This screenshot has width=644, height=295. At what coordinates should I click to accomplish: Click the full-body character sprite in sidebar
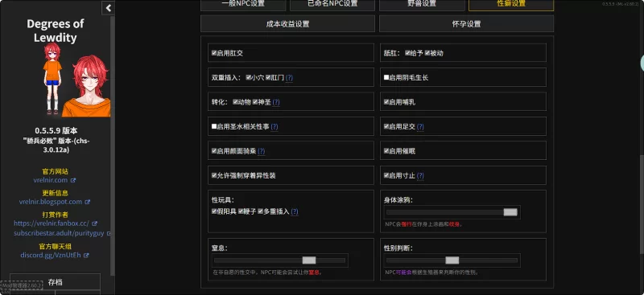pyautogui.click(x=52, y=78)
